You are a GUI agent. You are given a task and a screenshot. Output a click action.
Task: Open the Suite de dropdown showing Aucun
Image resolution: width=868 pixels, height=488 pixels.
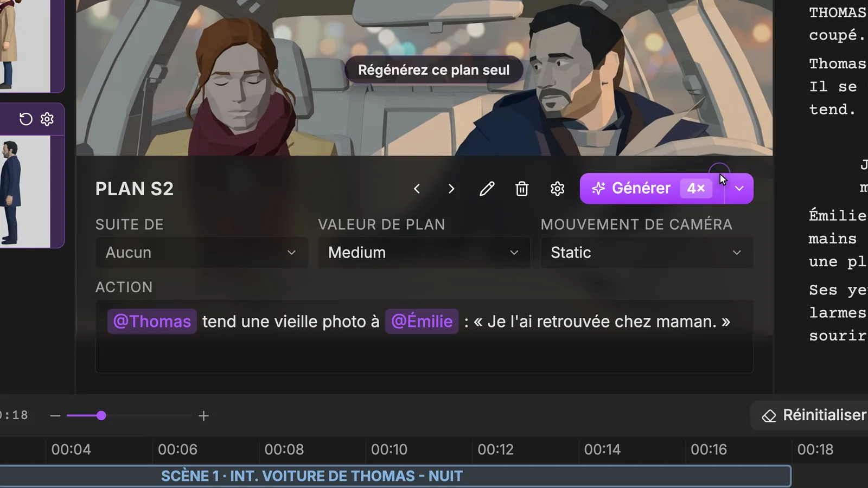[201, 253]
